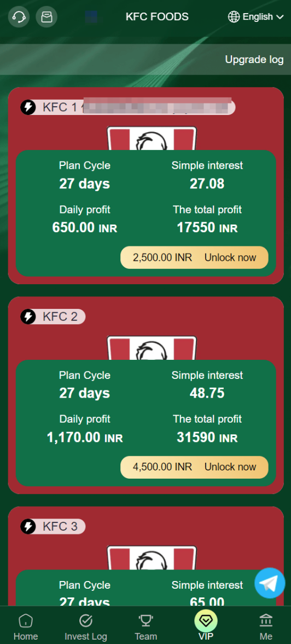The width and height of the screenshot is (291, 644).
Task: Click the chevron next to English
Action: 280,18
